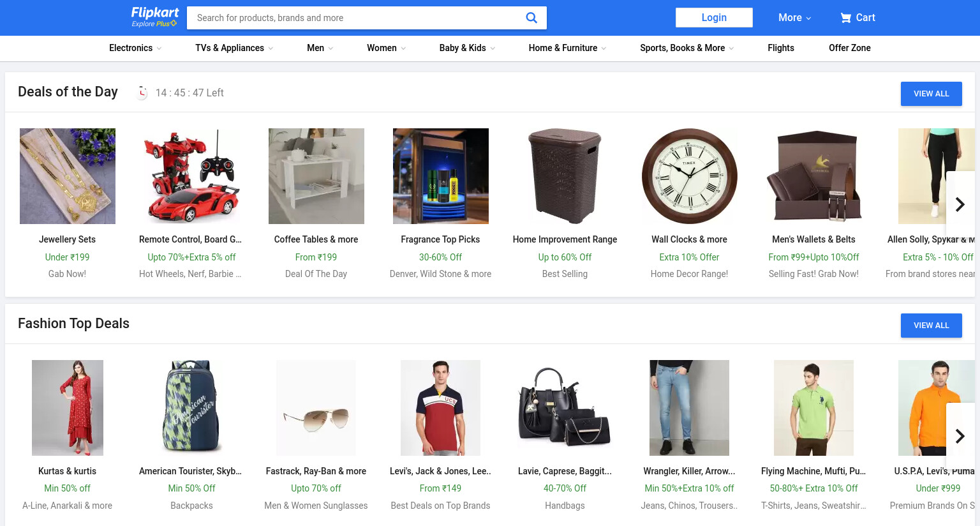The width and height of the screenshot is (980, 526).
Task: Open the remote control robot car image
Action: coord(192,176)
